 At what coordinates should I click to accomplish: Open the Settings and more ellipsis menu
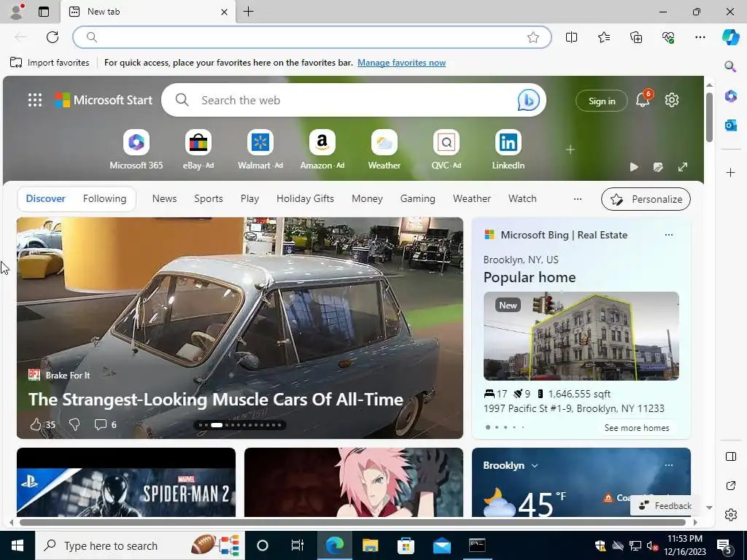pyautogui.click(x=700, y=37)
